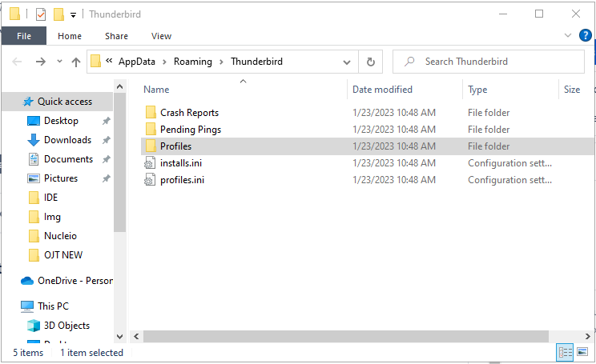Click the Profiles folder icon
This screenshot has height=364, width=596.
tap(151, 146)
